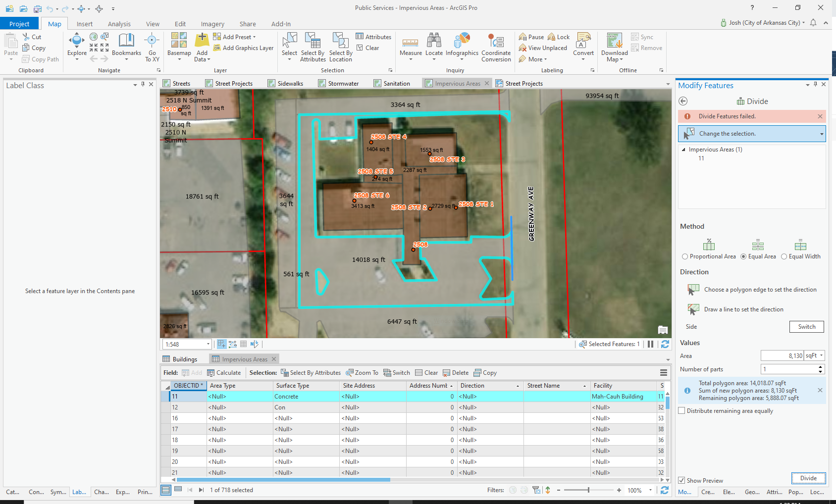Pause labeling

coord(531,37)
